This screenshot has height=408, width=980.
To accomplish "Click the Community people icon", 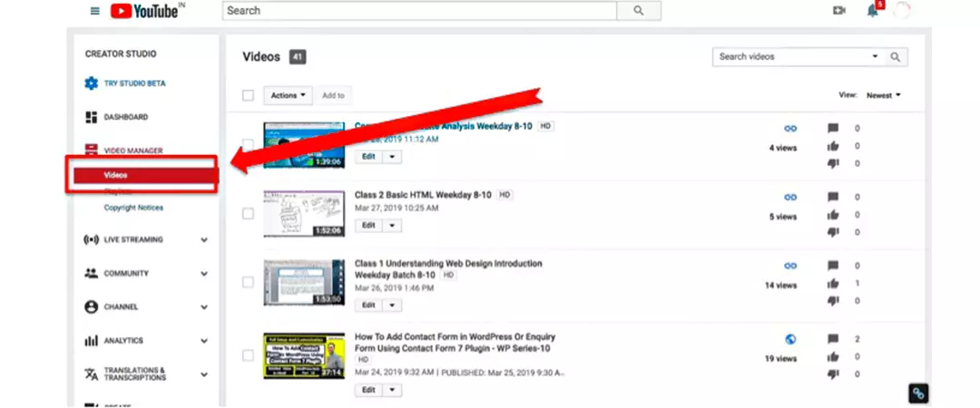I will (92, 273).
